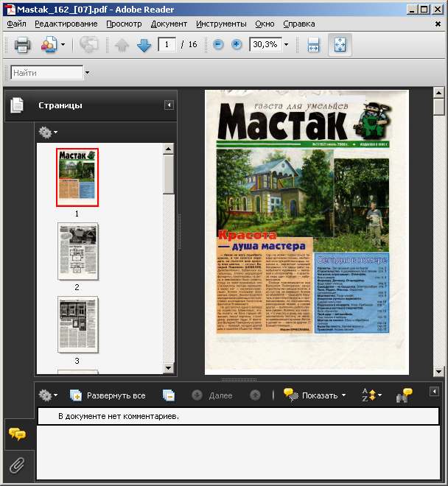Go to previous page with up arrow
The image size is (448, 486).
point(122,45)
